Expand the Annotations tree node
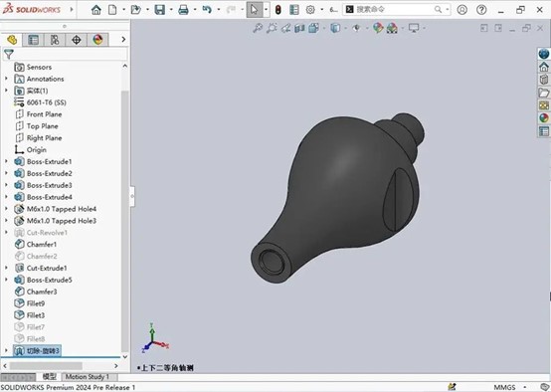 coord(6,79)
